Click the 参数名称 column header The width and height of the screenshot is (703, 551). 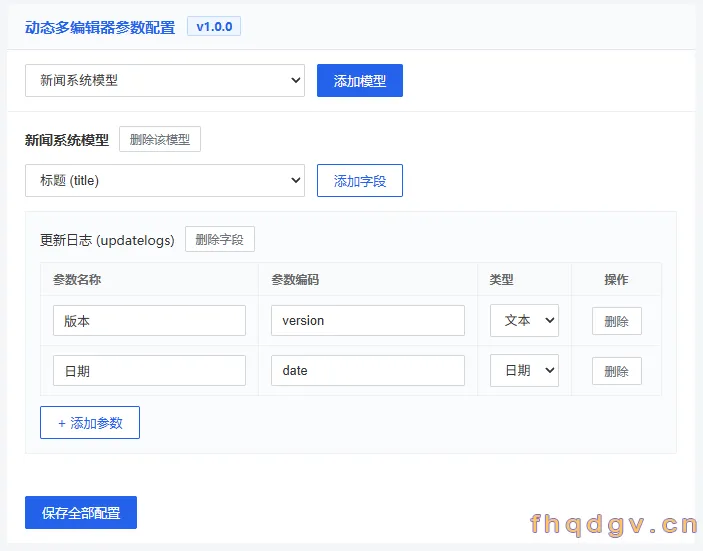pos(77,280)
